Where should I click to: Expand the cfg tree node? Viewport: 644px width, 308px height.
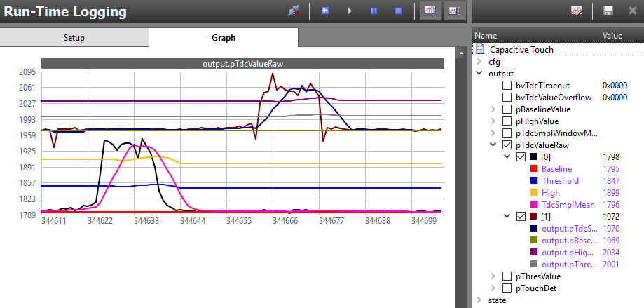tap(479, 62)
